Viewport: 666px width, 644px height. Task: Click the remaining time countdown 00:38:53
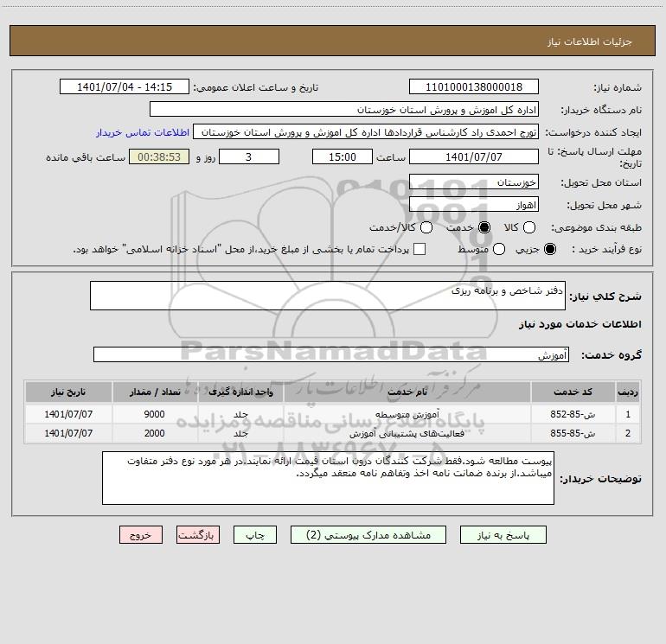pyautogui.click(x=159, y=156)
